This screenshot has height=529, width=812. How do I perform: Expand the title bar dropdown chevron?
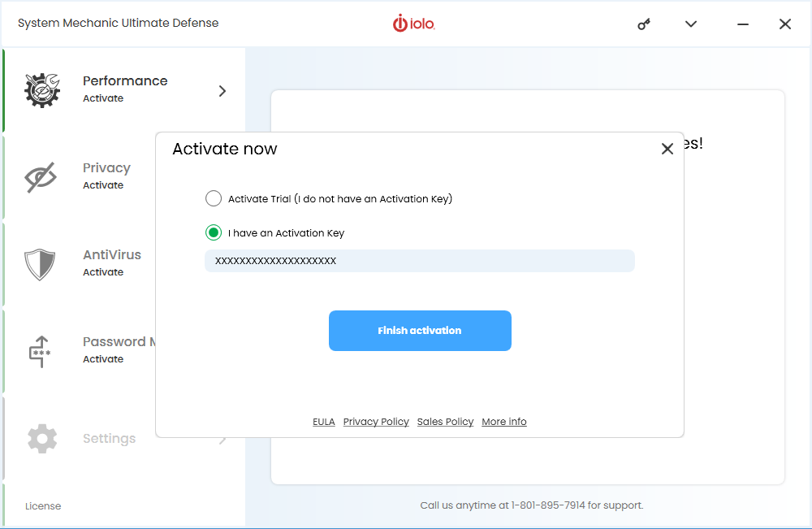pyautogui.click(x=691, y=24)
